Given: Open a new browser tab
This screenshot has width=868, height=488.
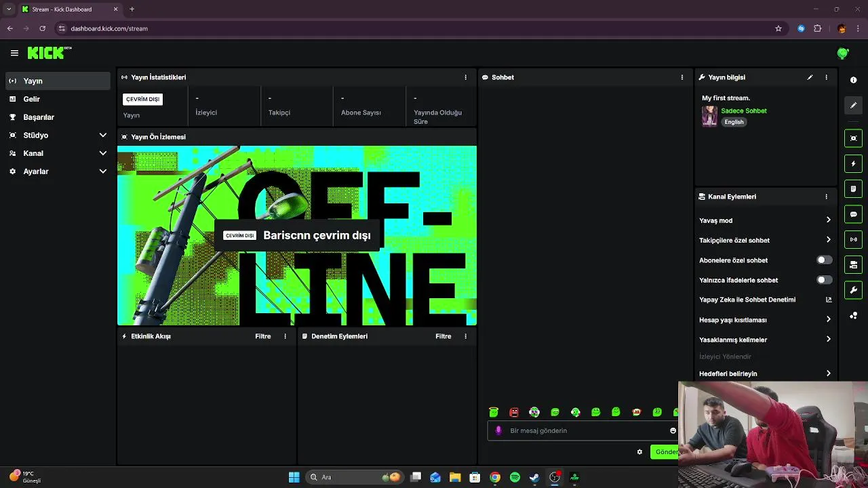Looking at the screenshot, I should (132, 9).
